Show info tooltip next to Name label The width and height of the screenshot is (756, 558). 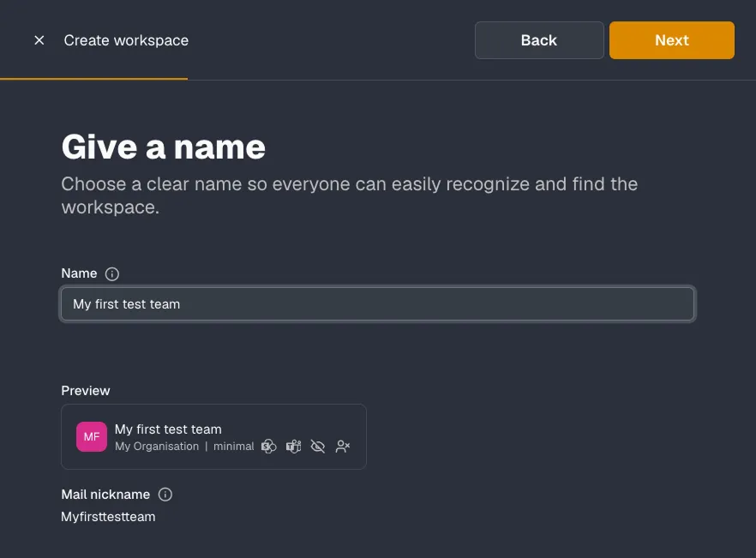pyautogui.click(x=111, y=274)
